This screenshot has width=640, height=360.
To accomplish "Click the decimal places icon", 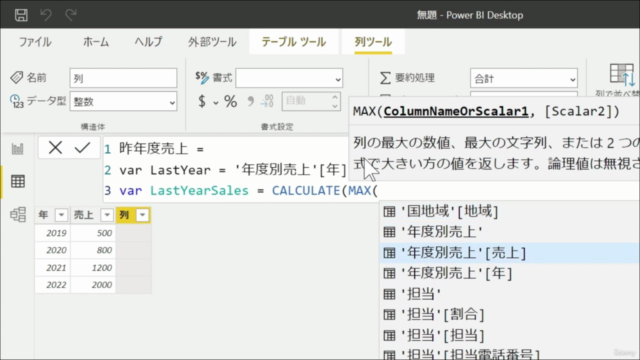I will (x=267, y=101).
